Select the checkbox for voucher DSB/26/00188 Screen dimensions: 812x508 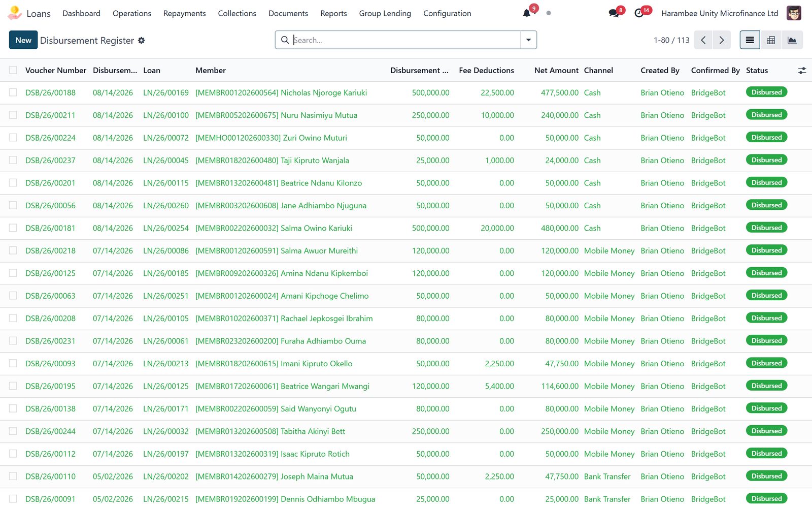(x=13, y=92)
